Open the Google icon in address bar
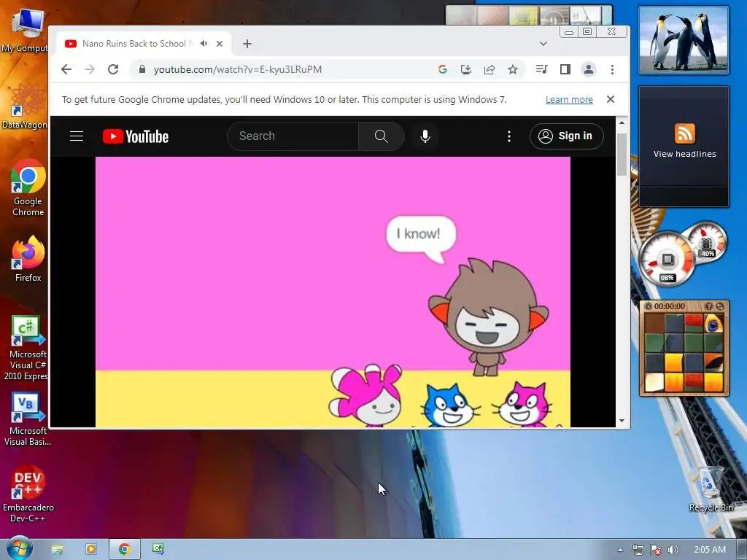This screenshot has height=560, width=747. [443, 69]
